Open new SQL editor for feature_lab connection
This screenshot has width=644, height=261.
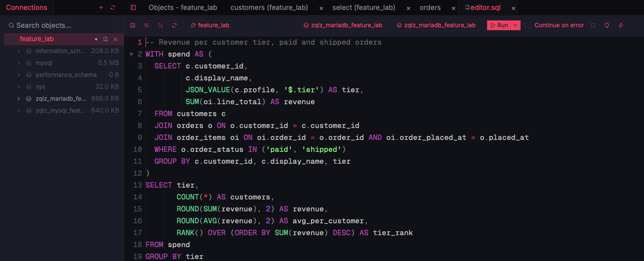pos(106,39)
